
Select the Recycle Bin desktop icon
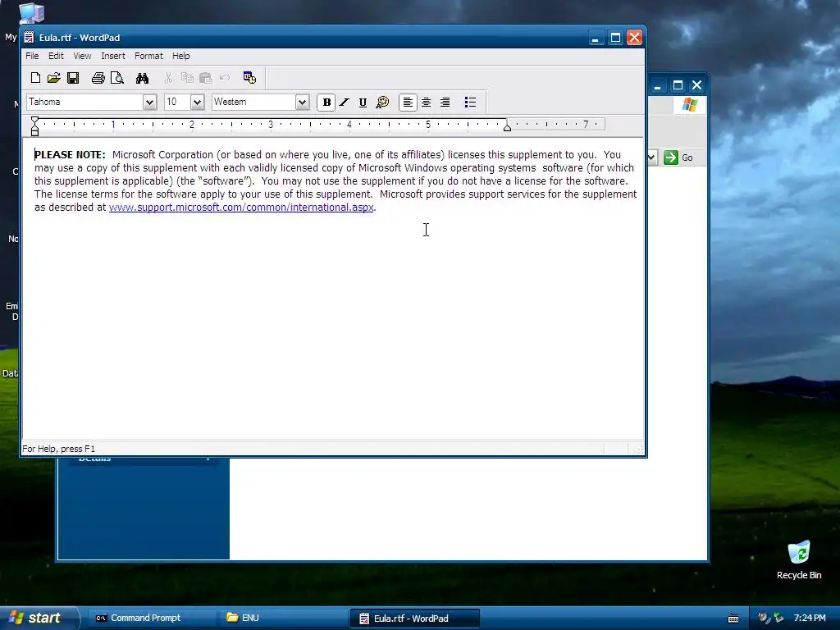tap(799, 560)
